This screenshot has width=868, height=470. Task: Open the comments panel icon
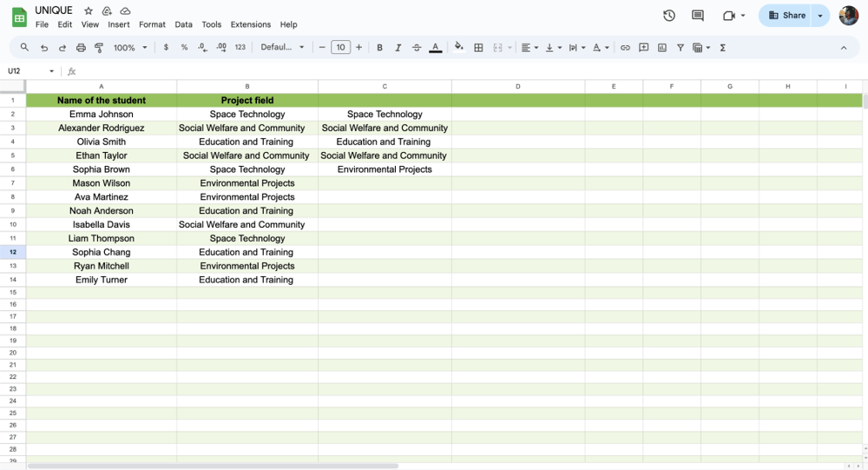[698, 16]
